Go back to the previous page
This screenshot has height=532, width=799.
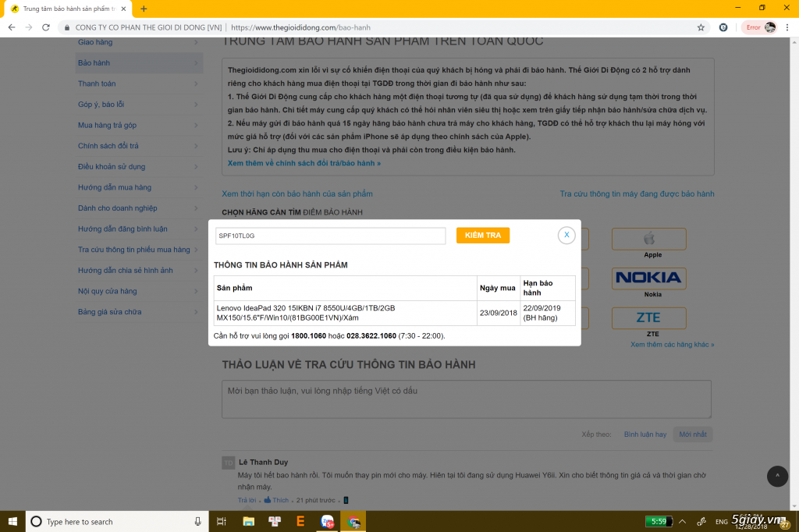point(12,27)
